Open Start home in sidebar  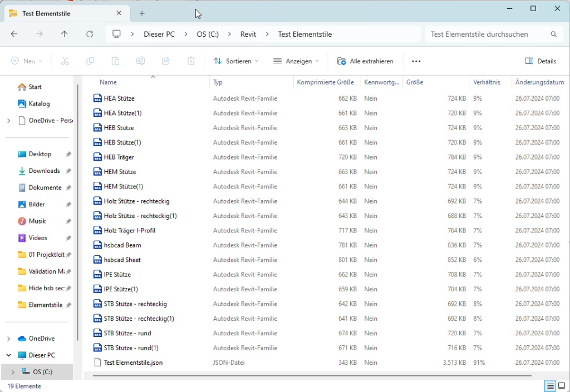click(x=30, y=87)
